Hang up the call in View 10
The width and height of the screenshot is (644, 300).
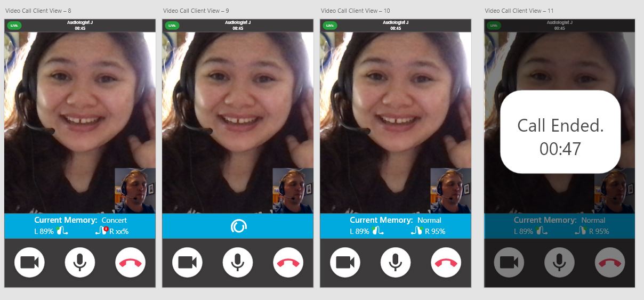[x=446, y=263]
